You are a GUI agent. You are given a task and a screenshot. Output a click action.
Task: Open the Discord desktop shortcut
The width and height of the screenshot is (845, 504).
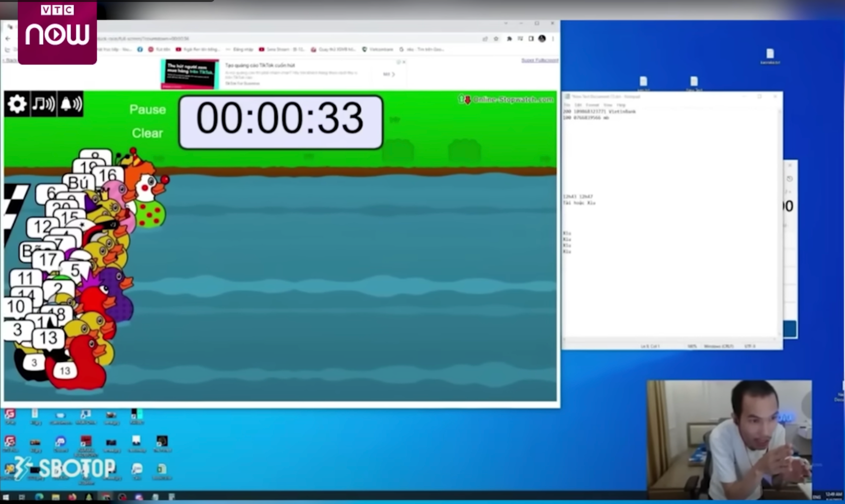point(61,443)
